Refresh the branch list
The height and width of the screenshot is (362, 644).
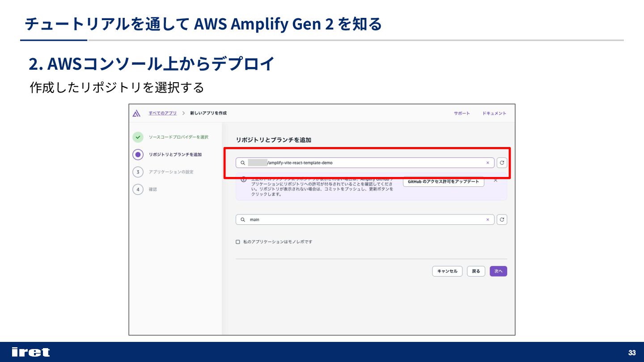coord(502,219)
